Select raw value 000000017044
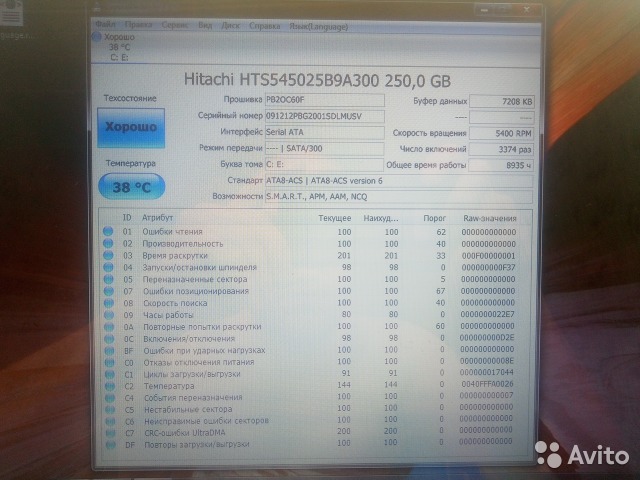Viewport: 640px width, 480px height. [487, 372]
